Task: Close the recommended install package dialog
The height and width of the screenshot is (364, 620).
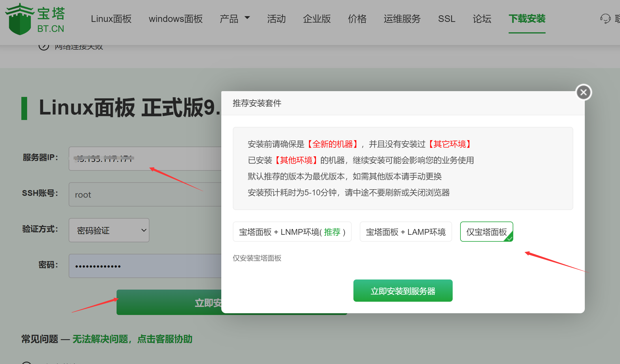Action: click(583, 92)
